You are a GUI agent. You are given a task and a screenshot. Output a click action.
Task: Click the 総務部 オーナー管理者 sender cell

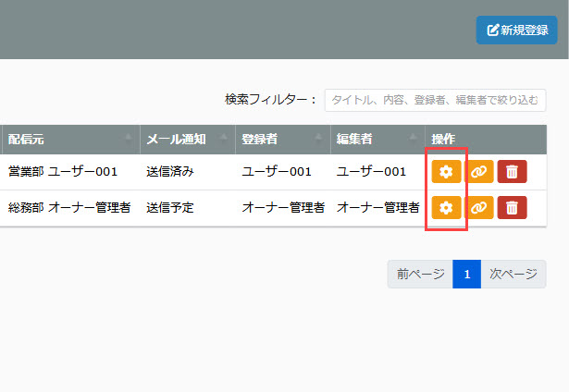tap(69, 208)
